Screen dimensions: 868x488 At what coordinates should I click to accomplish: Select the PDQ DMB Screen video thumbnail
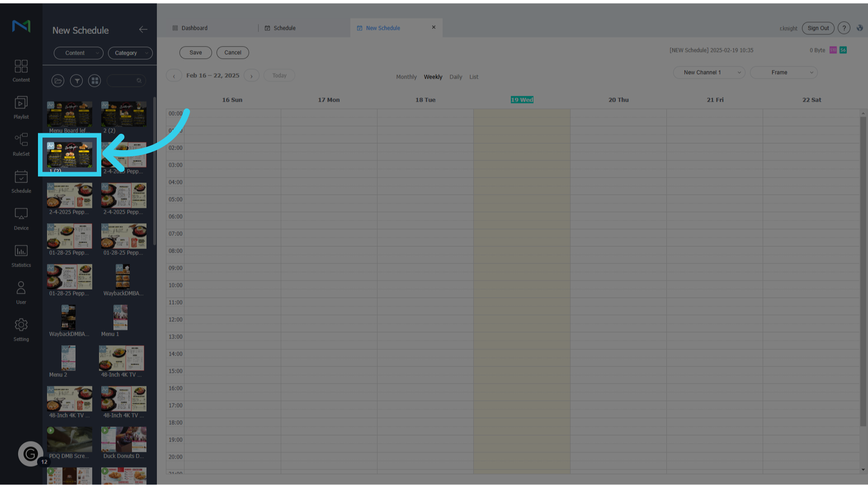[x=70, y=440]
